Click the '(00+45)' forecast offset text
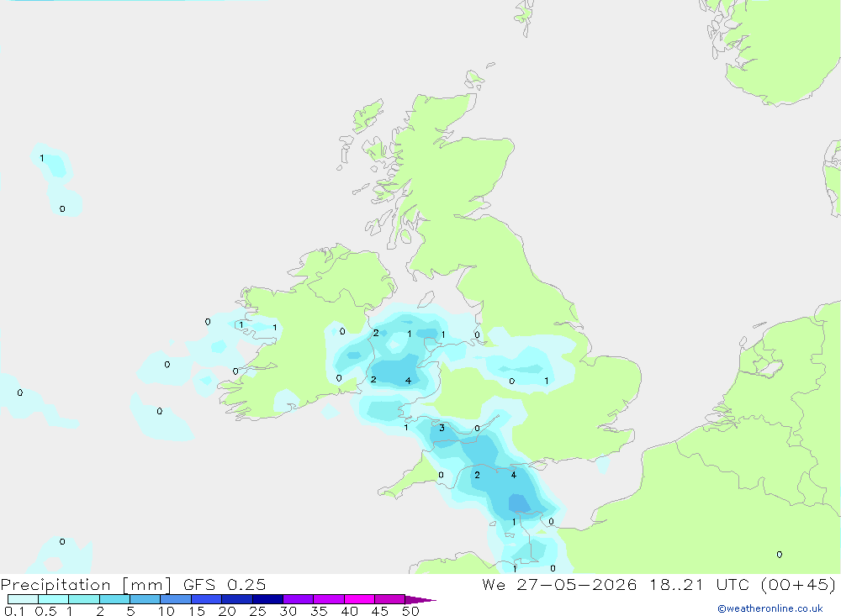 [x=798, y=585]
